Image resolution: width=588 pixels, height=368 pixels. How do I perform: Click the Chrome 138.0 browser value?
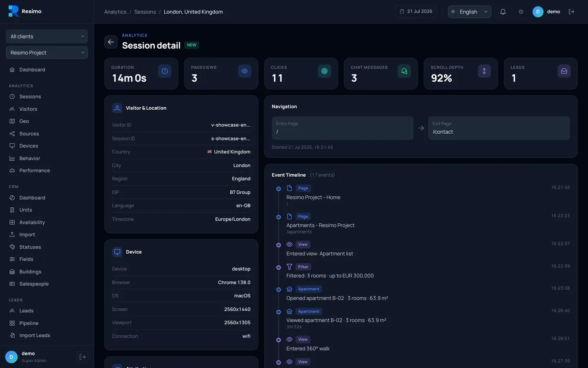tap(234, 283)
